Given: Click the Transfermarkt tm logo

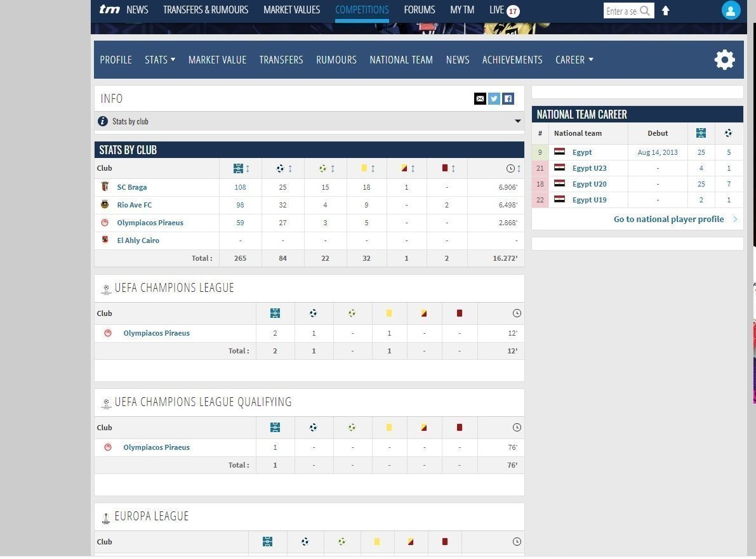Looking at the screenshot, I should pos(109,10).
